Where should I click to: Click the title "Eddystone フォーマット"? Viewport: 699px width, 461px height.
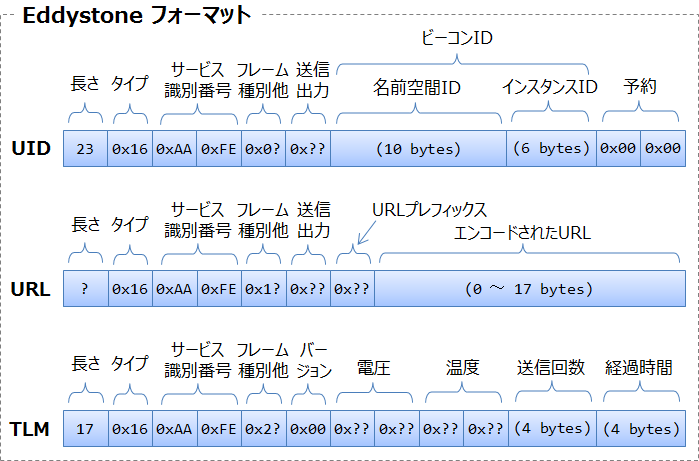coord(137,16)
